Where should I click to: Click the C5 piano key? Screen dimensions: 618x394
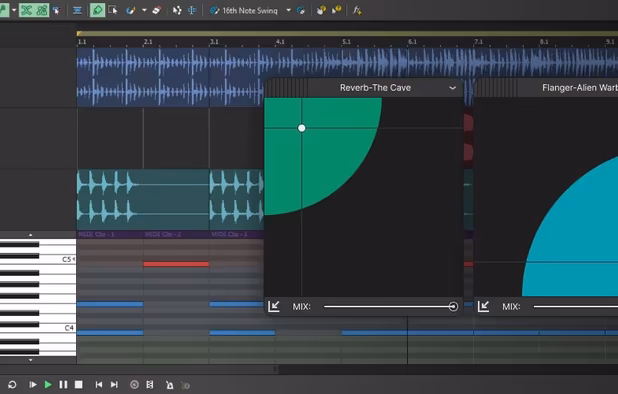38,259
